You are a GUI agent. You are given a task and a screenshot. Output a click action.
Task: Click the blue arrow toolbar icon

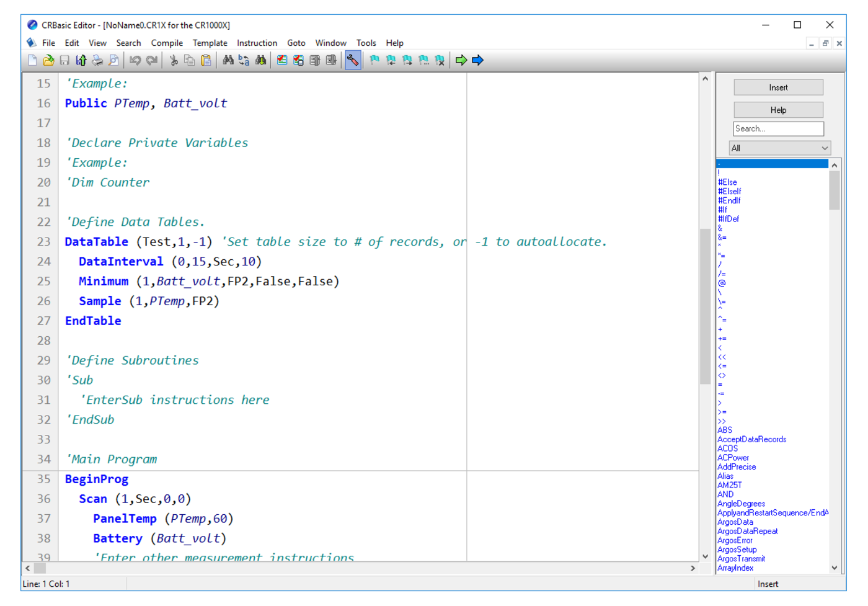click(477, 60)
